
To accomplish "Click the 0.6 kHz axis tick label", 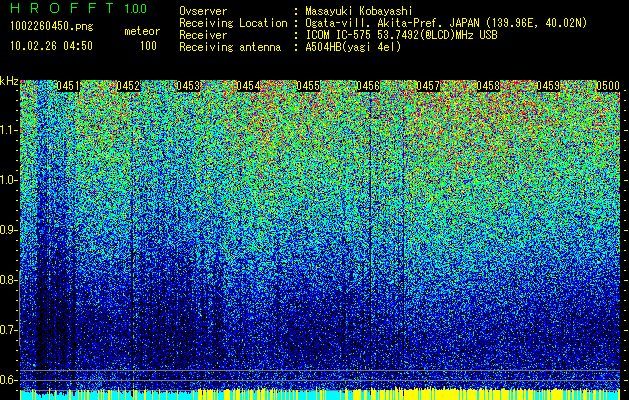I will click(x=9, y=380).
